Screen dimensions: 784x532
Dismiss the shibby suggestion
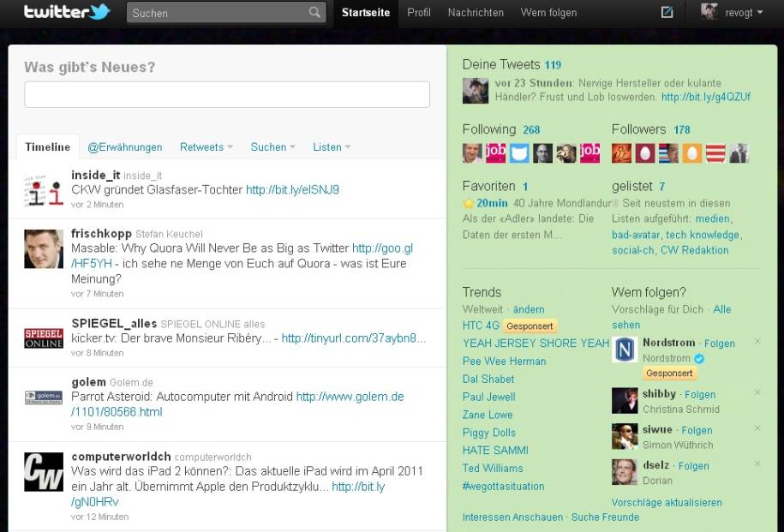[757, 392]
